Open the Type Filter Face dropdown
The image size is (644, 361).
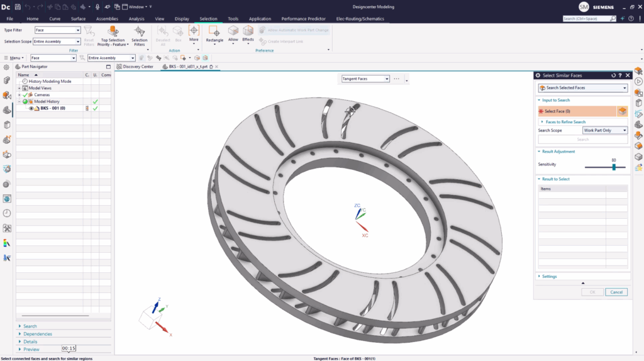click(57, 30)
